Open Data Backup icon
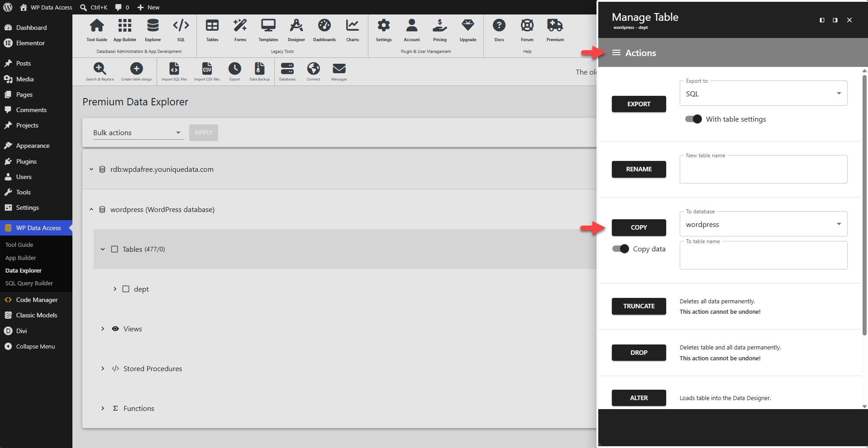 [260, 69]
